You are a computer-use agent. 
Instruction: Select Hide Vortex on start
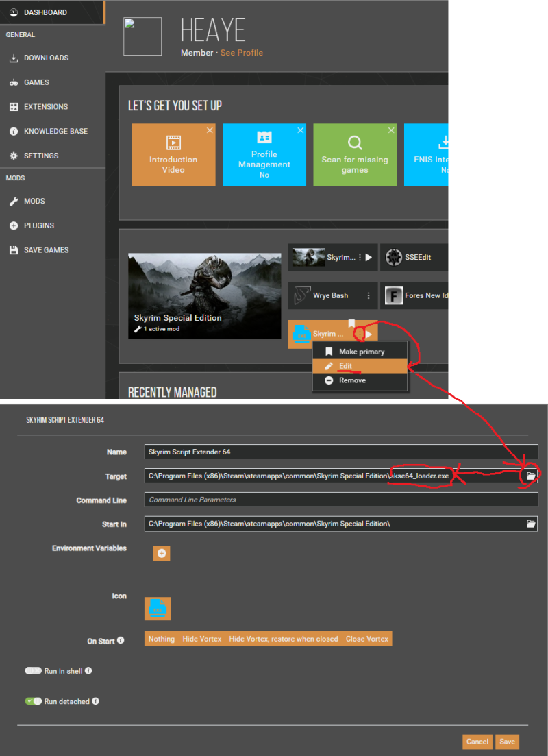(202, 639)
